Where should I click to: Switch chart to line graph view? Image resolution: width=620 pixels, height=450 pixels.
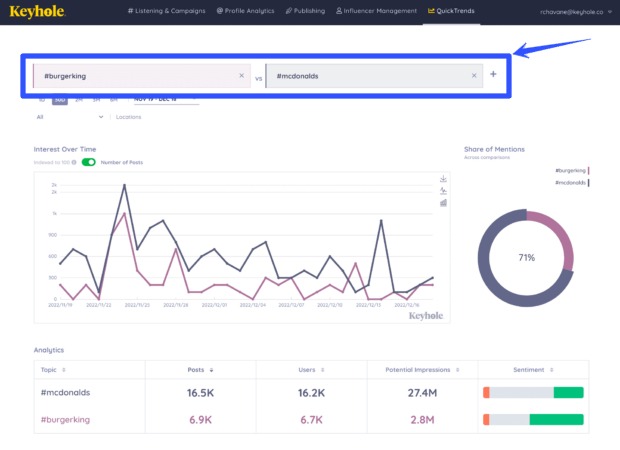point(443,191)
